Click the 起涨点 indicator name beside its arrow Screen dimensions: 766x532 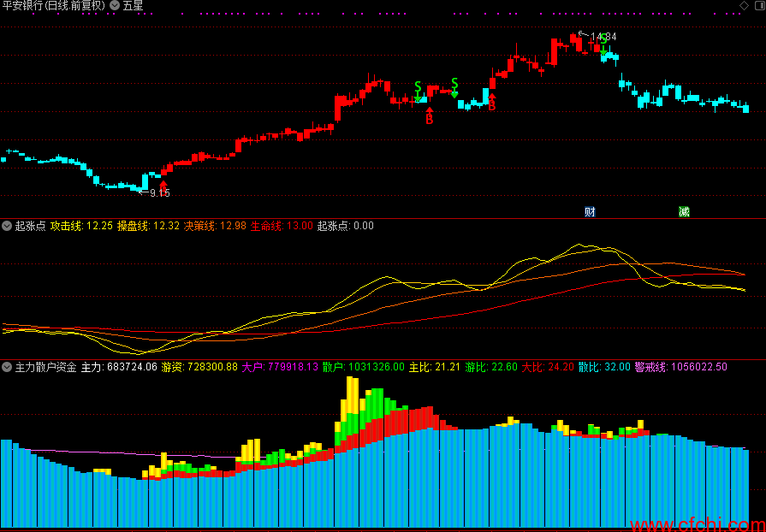(x=30, y=226)
